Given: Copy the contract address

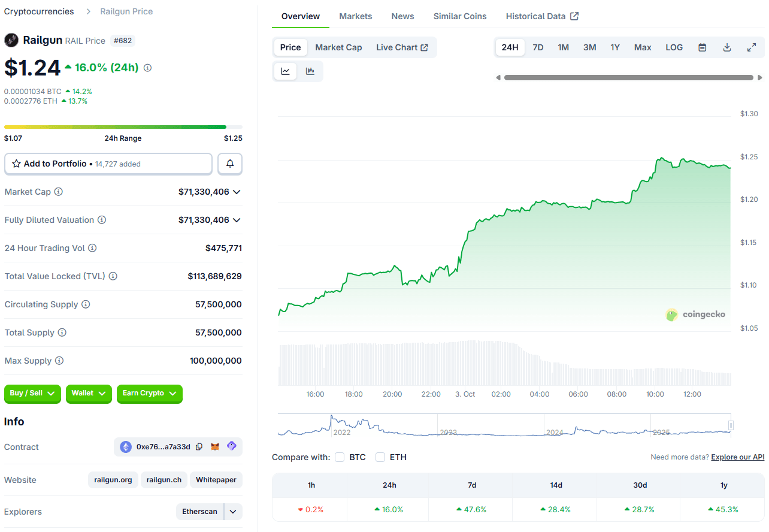Looking at the screenshot, I should (199, 447).
